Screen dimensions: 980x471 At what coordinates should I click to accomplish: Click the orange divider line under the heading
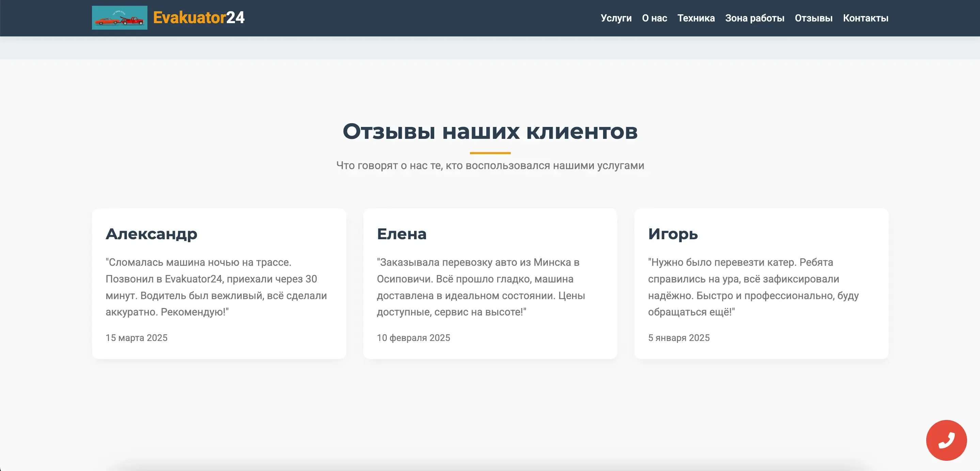(490, 152)
